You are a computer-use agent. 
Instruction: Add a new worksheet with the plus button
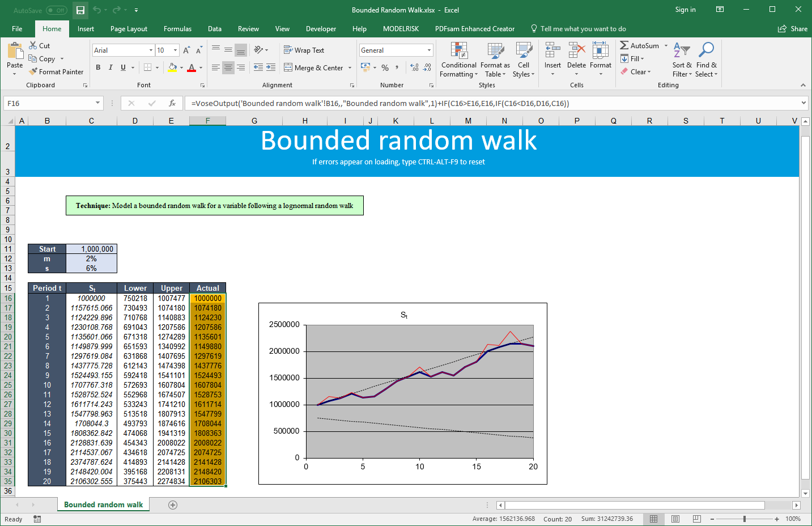[173, 504]
